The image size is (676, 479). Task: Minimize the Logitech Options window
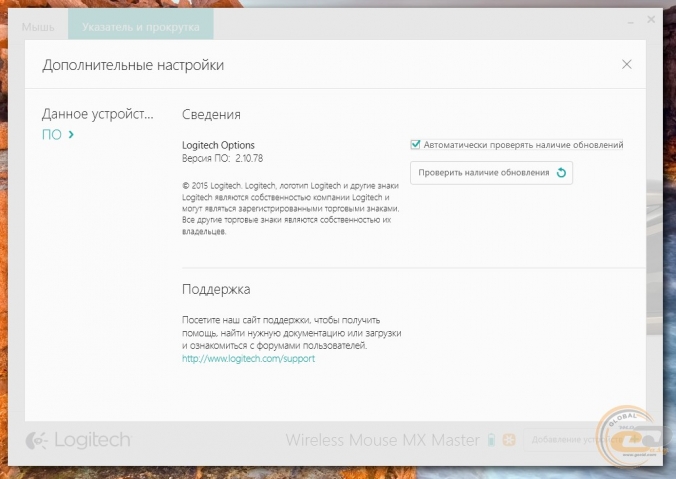point(631,21)
